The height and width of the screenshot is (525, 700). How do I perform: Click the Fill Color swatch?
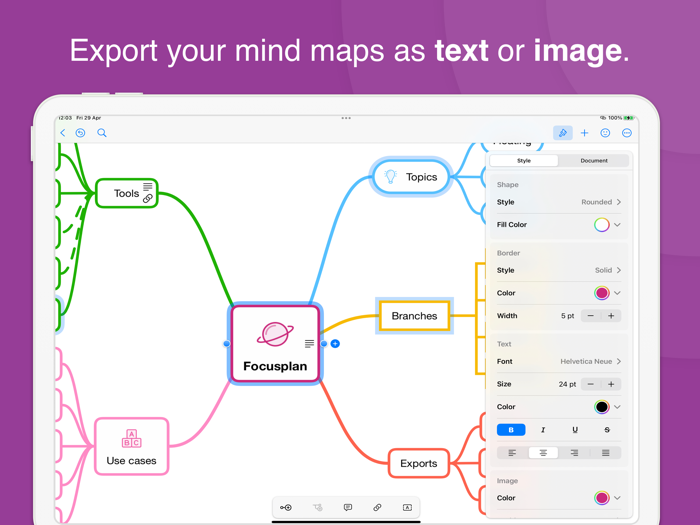coord(602,225)
